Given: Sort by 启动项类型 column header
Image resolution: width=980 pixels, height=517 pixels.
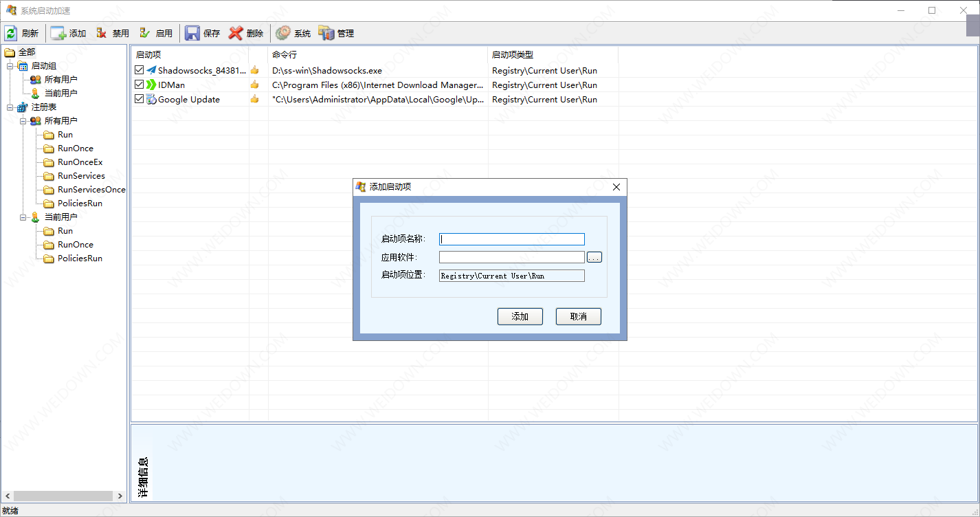Looking at the screenshot, I should [553, 54].
